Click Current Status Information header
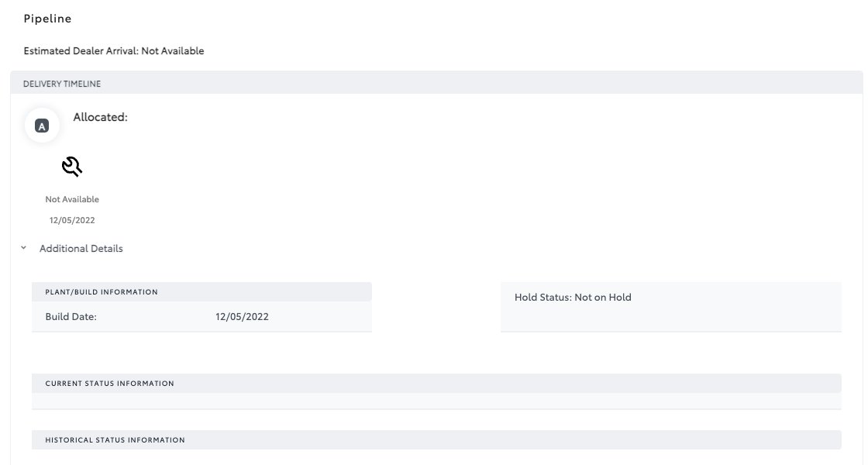This screenshot has width=868, height=465. (x=109, y=384)
